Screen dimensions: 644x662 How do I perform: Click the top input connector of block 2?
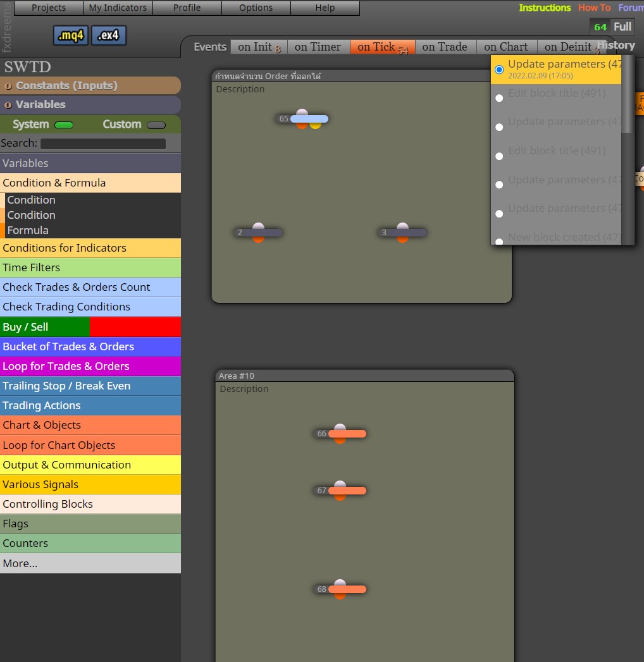tap(259, 226)
